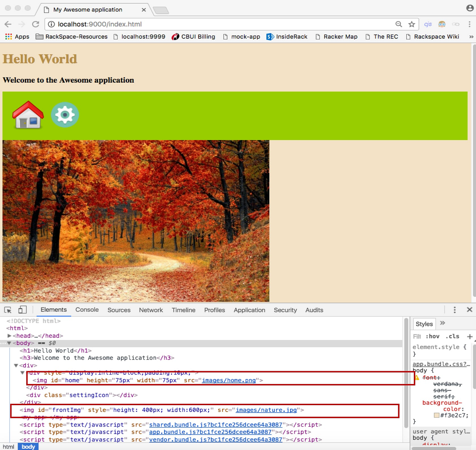Viewport: 476px width, 450px height.
Task: Switch to the Elements tab
Action: coord(54,310)
